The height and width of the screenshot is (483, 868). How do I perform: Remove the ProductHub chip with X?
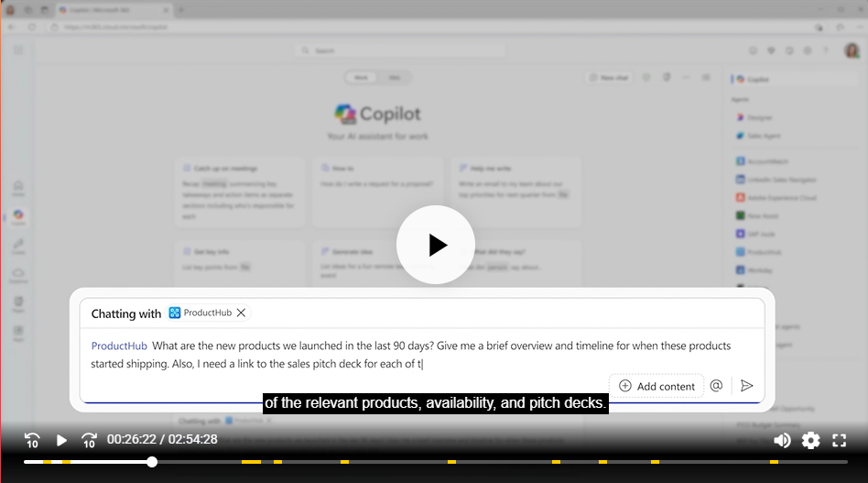(x=241, y=313)
